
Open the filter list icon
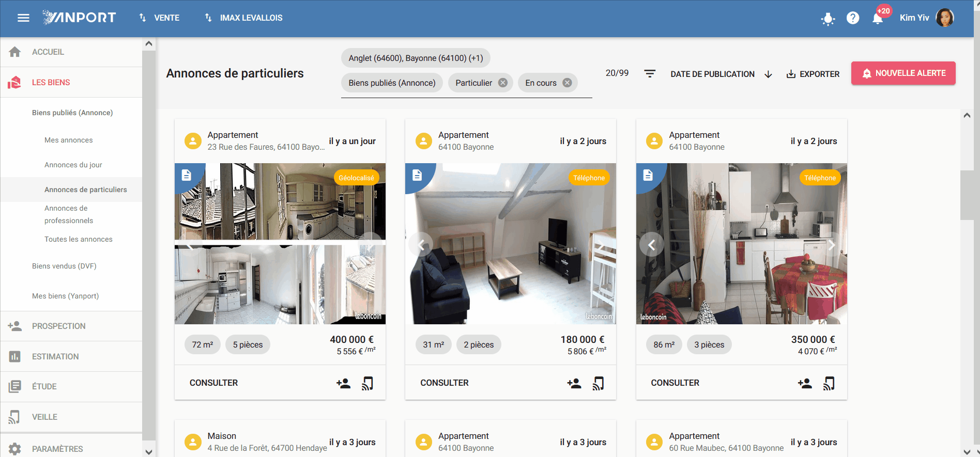click(650, 74)
